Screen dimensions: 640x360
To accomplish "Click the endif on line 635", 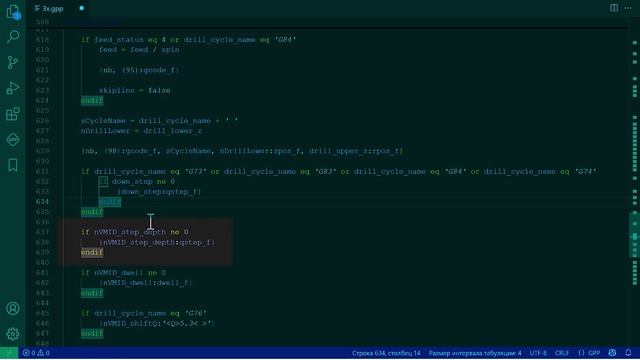I will [x=92, y=212].
